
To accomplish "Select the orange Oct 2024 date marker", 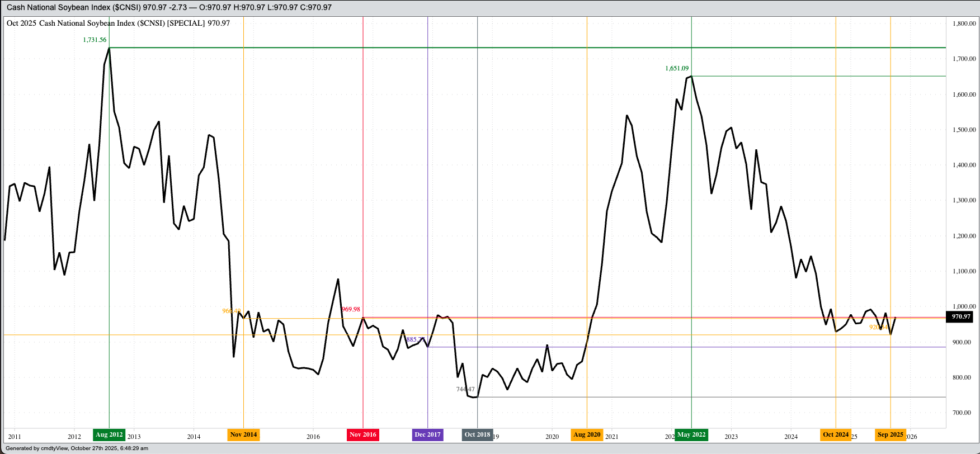I will [x=836, y=434].
